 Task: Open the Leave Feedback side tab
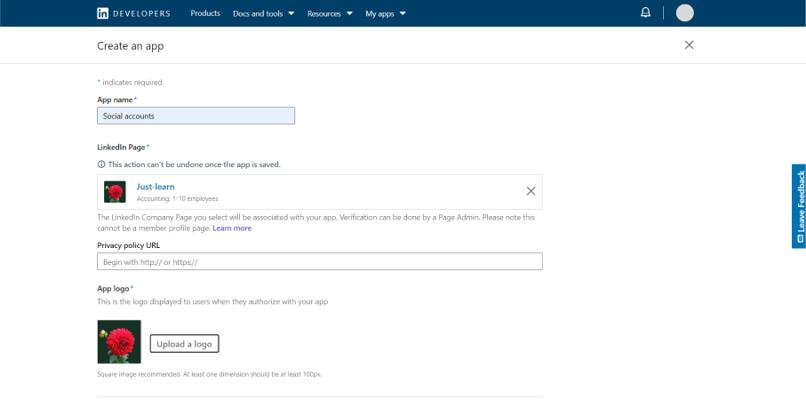tap(799, 206)
